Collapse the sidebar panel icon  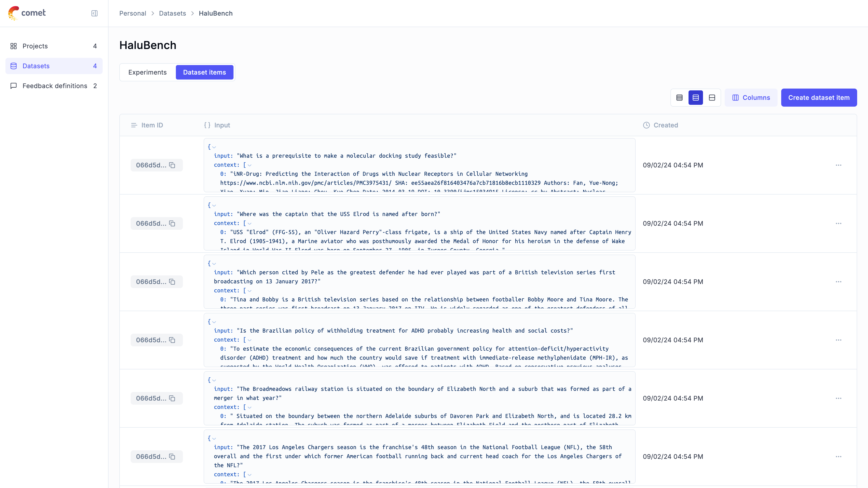94,13
